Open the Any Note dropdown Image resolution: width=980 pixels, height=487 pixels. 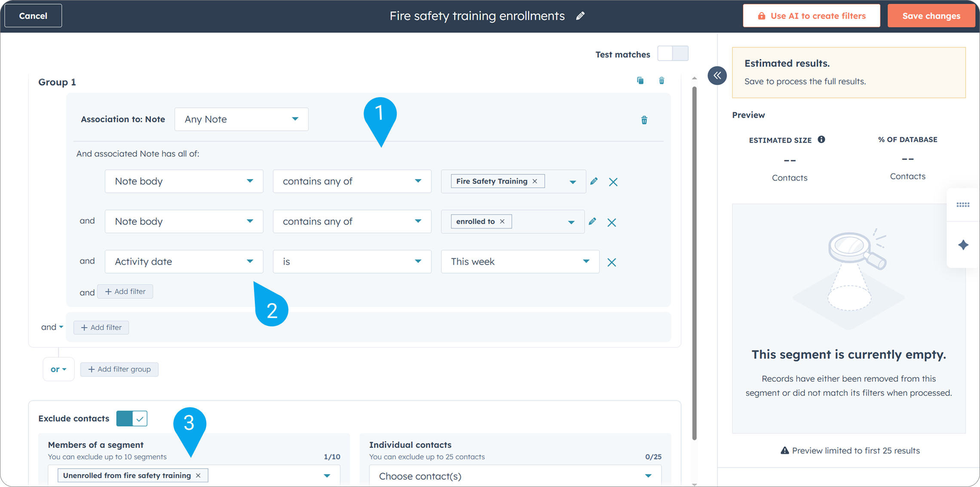(241, 119)
